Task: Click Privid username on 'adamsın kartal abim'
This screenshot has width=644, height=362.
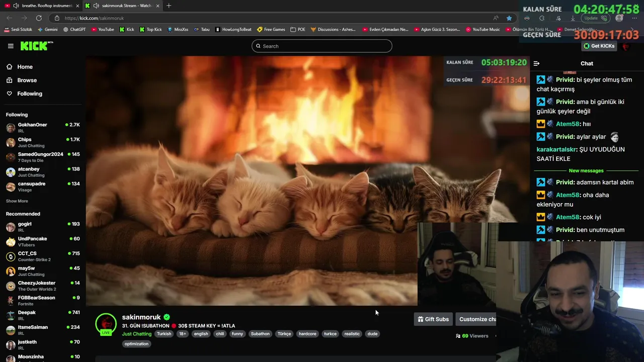Action: pos(565,183)
